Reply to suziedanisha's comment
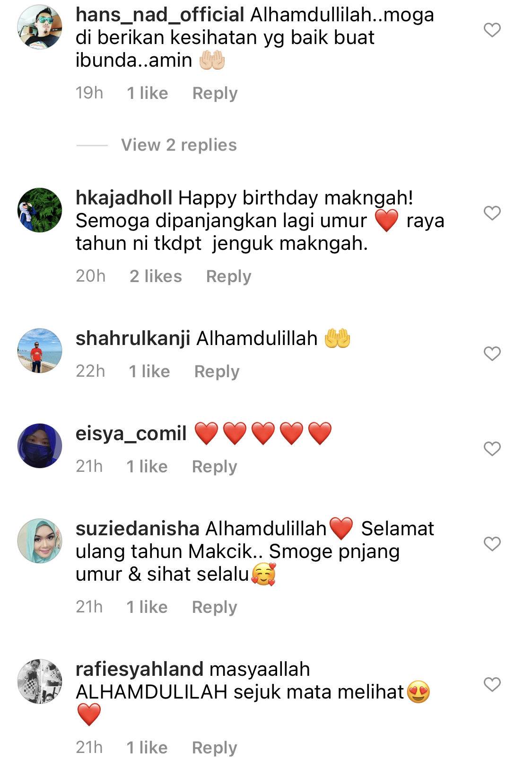Viewport: 532px width, 770px height. pyautogui.click(x=214, y=607)
